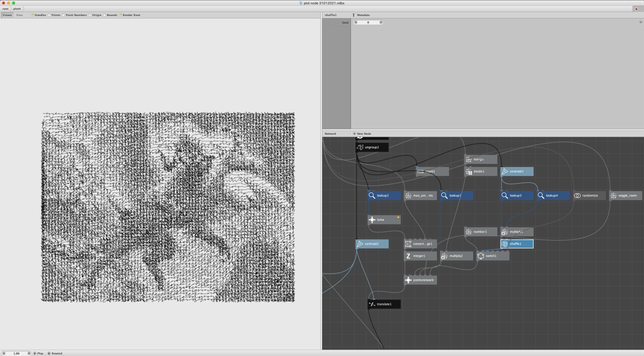This screenshot has height=356, width=644.
Task: Enable the Bounds checkbox
Action: click(104, 15)
